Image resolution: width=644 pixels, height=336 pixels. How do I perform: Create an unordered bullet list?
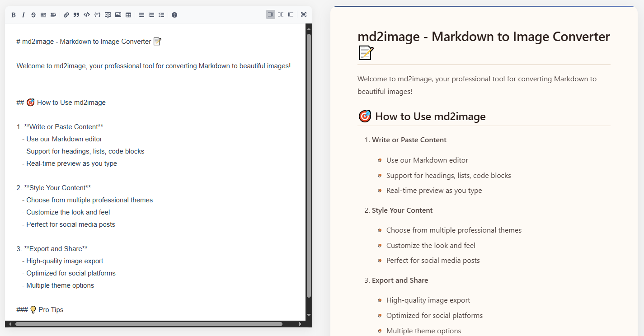(141, 15)
